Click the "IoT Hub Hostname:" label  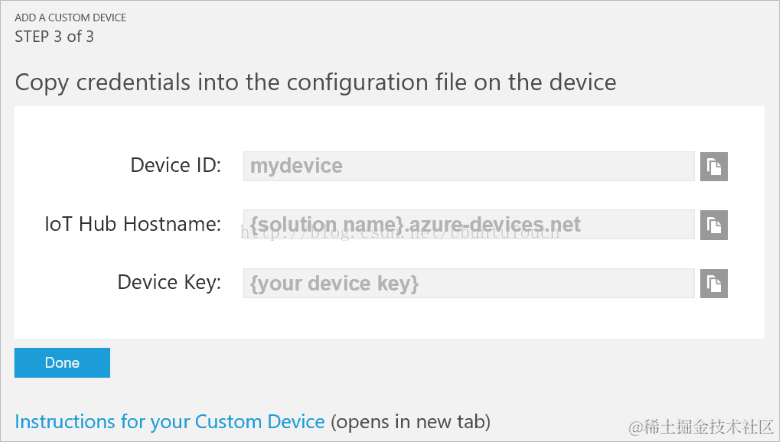[132, 224]
